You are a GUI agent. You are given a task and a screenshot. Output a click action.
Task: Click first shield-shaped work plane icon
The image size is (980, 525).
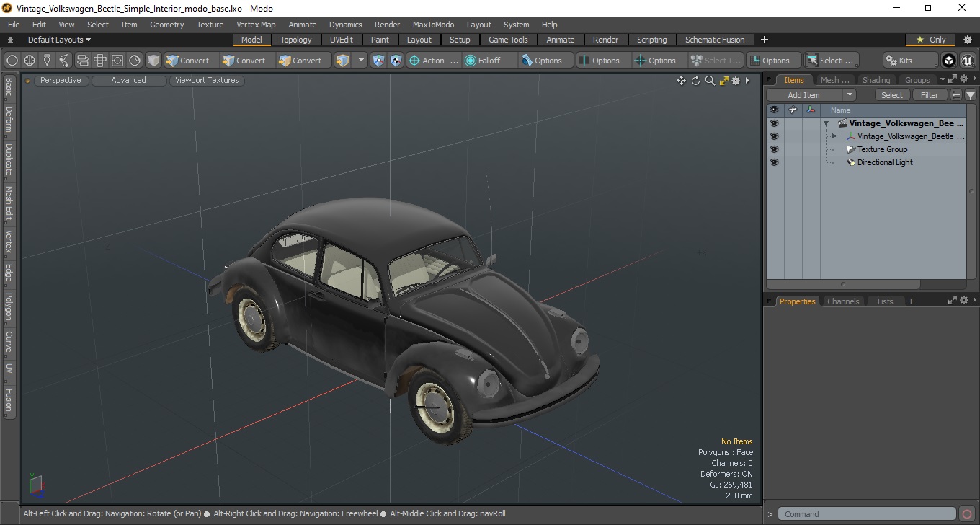(379, 61)
